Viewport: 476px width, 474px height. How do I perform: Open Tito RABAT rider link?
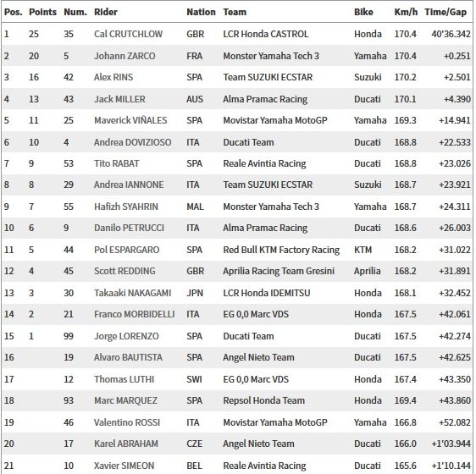coord(116,163)
